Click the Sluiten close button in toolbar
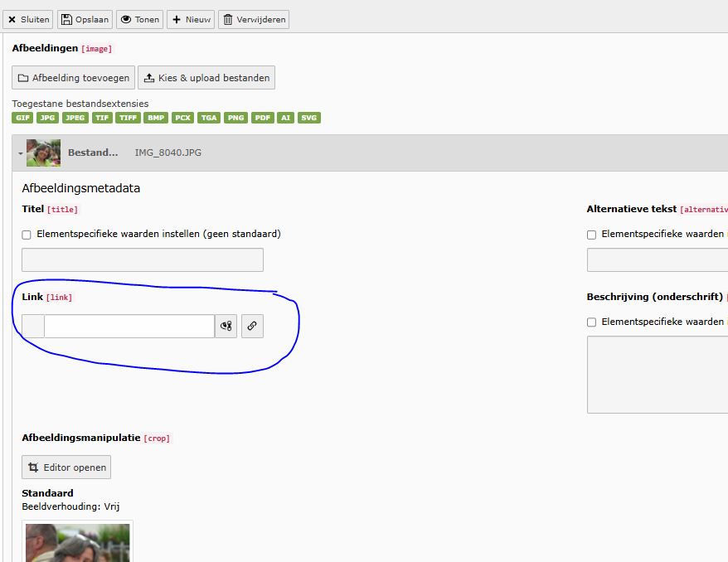This screenshot has width=728, height=562. pos(28,19)
